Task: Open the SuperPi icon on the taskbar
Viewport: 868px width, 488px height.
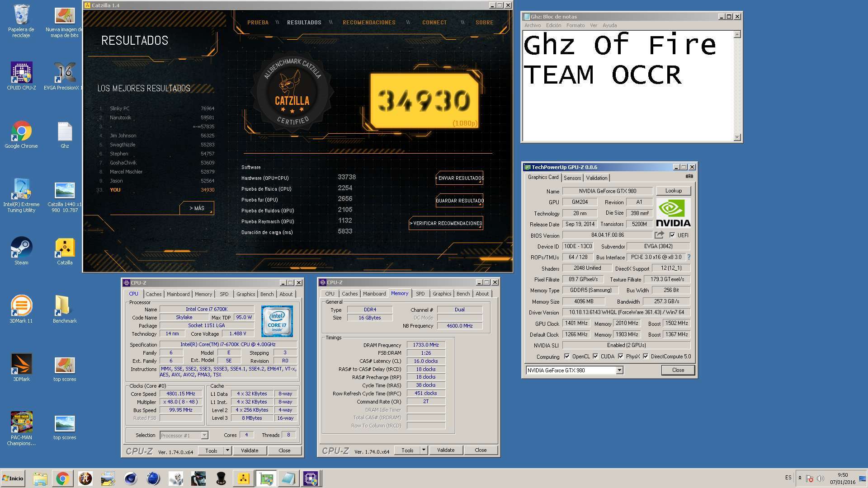Action: click(85, 479)
